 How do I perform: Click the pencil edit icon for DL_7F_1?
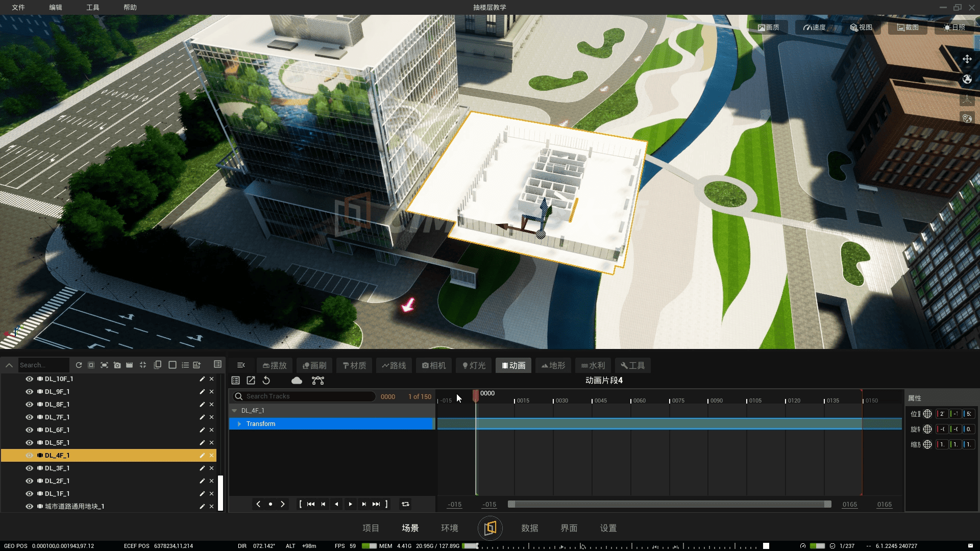tap(202, 417)
